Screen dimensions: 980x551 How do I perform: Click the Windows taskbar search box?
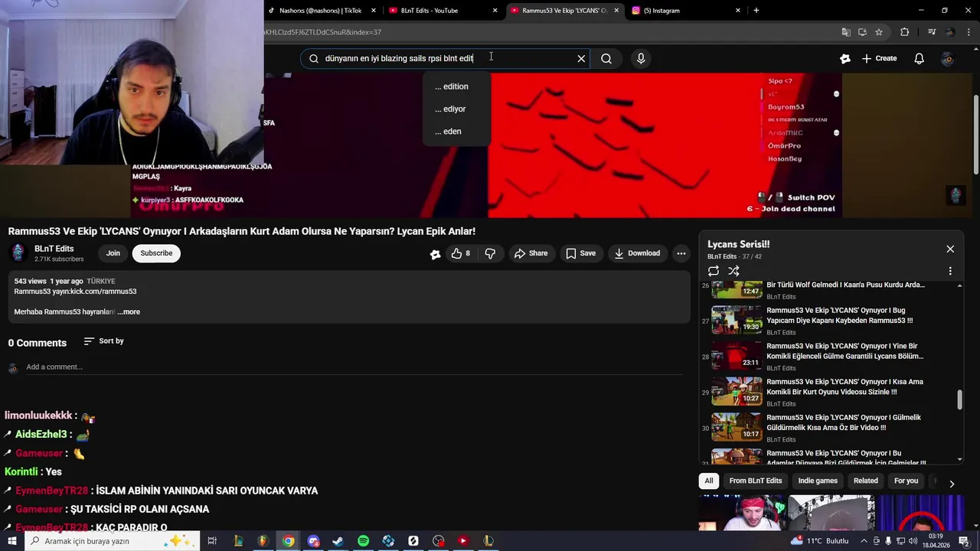(x=112, y=541)
